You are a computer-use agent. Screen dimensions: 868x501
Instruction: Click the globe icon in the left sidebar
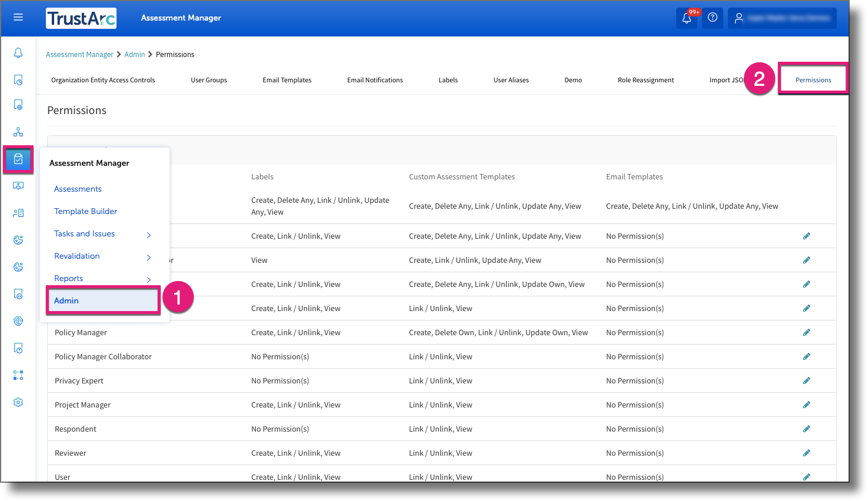[x=18, y=320]
